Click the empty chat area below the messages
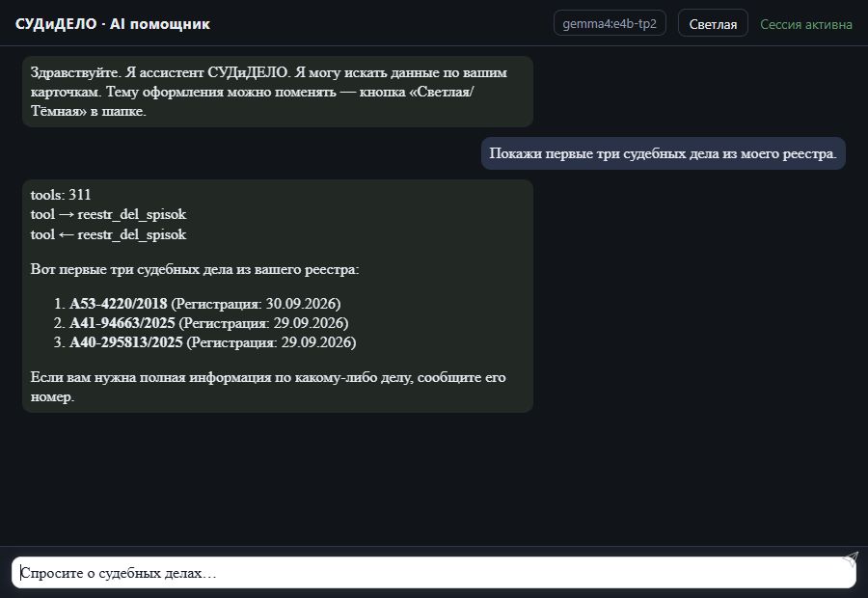Image resolution: width=868 pixels, height=598 pixels. tap(434, 479)
